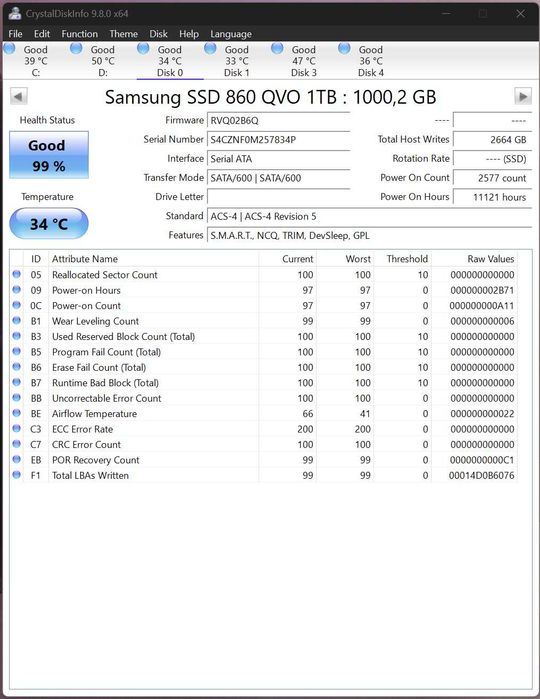
Task: Click the health orb of Disk 0
Action: 143,48
